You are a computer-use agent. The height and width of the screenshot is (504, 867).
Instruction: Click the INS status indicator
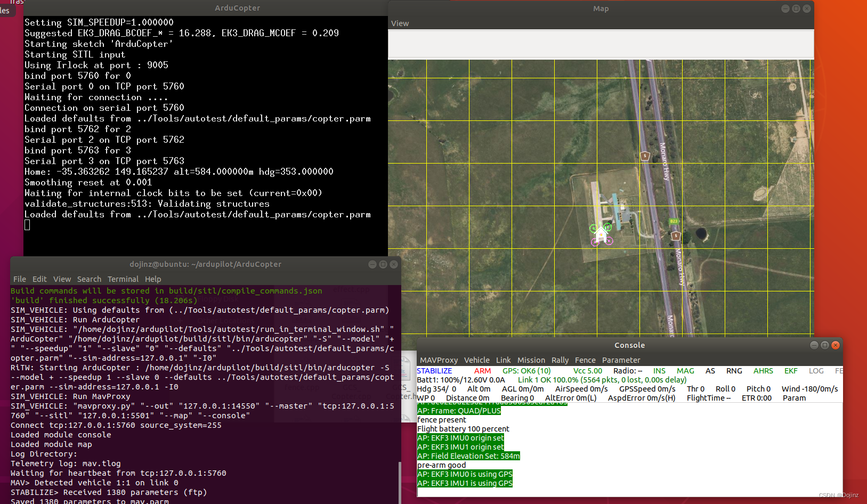[x=659, y=370]
